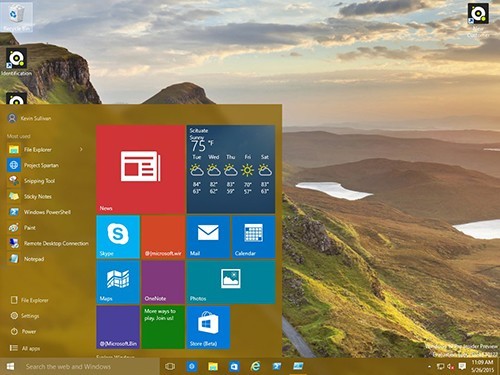Launch Internet Explorer from the taskbar
The width and height of the screenshot is (500, 375).
(x=256, y=367)
